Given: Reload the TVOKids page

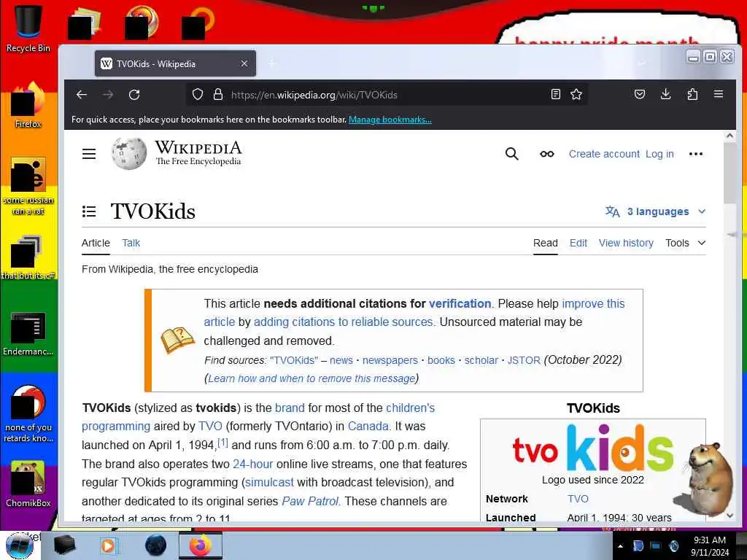Looking at the screenshot, I should click(x=134, y=95).
